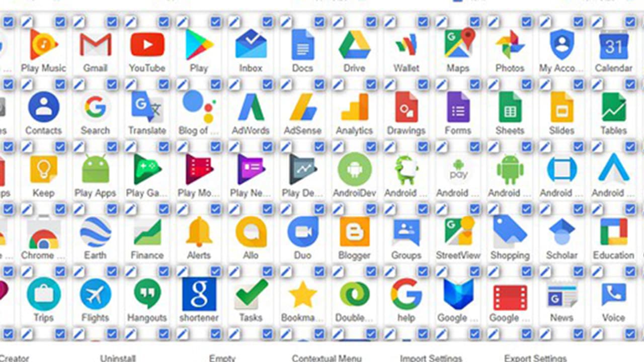Viewport: 644px width, 362px height.
Task: Click the Uninstall option
Action: (x=118, y=358)
